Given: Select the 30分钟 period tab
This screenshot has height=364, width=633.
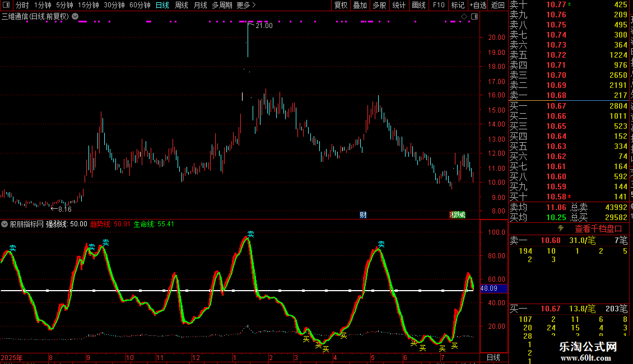Looking at the screenshot, I should pos(114,5).
